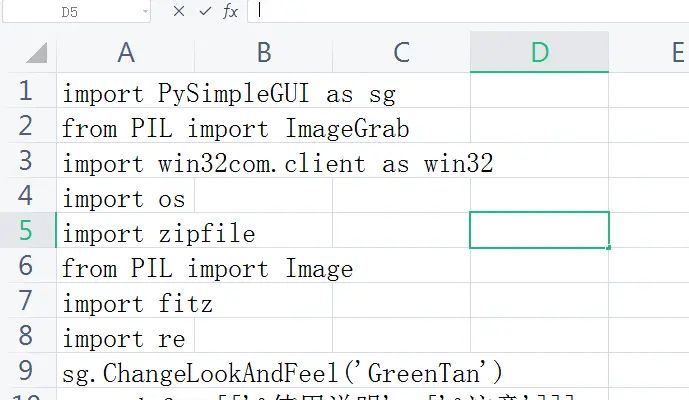Image resolution: width=689 pixels, height=400 pixels.
Task: Select the highlighted row 5 header
Action: click(x=26, y=231)
